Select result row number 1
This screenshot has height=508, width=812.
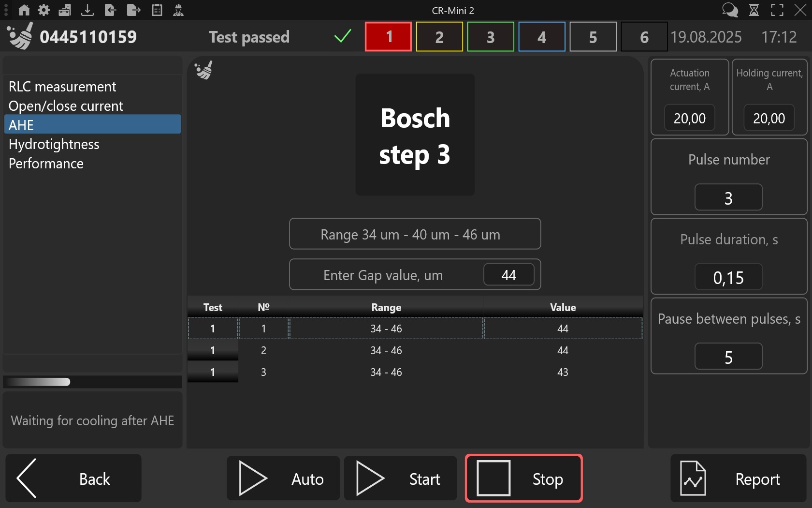[x=415, y=329]
